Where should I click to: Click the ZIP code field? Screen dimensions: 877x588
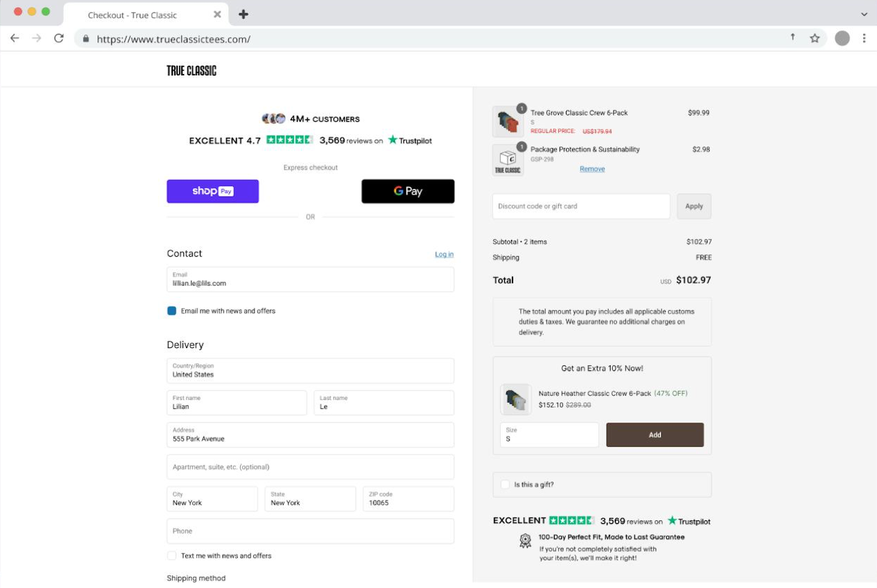[409, 499]
